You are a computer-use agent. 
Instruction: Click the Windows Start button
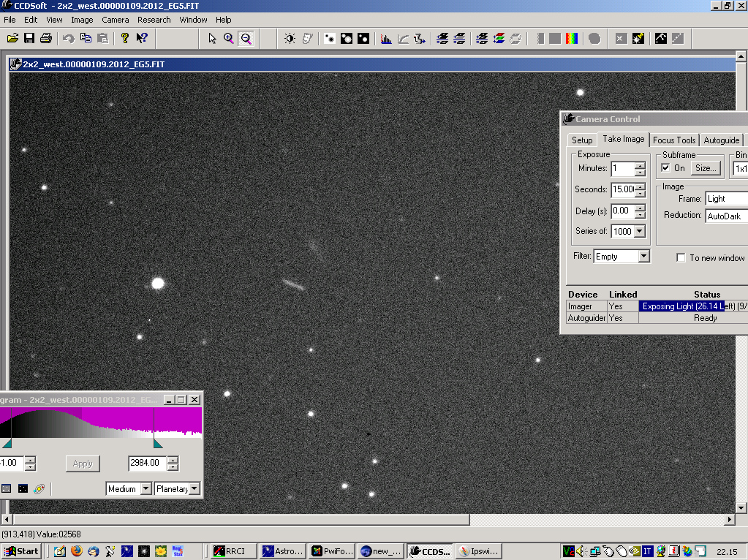(21, 551)
